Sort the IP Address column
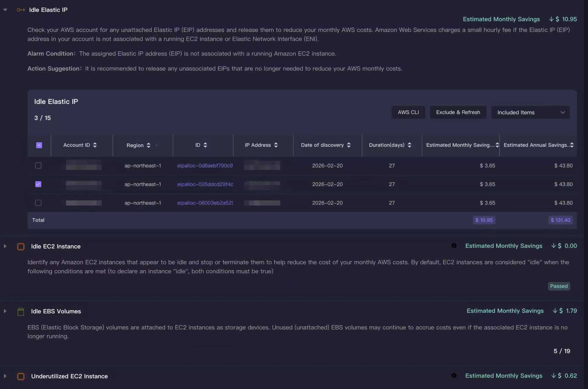588x389 pixels. (x=275, y=145)
